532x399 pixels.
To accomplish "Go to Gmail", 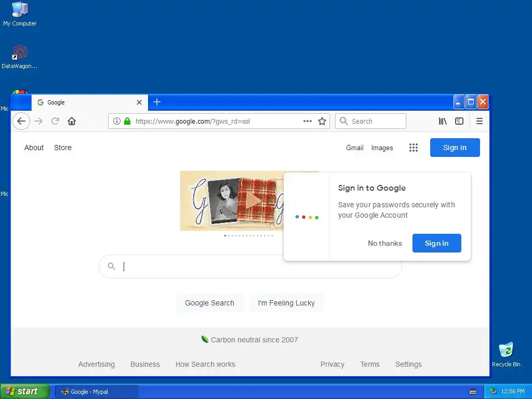I will click(354, 148).
